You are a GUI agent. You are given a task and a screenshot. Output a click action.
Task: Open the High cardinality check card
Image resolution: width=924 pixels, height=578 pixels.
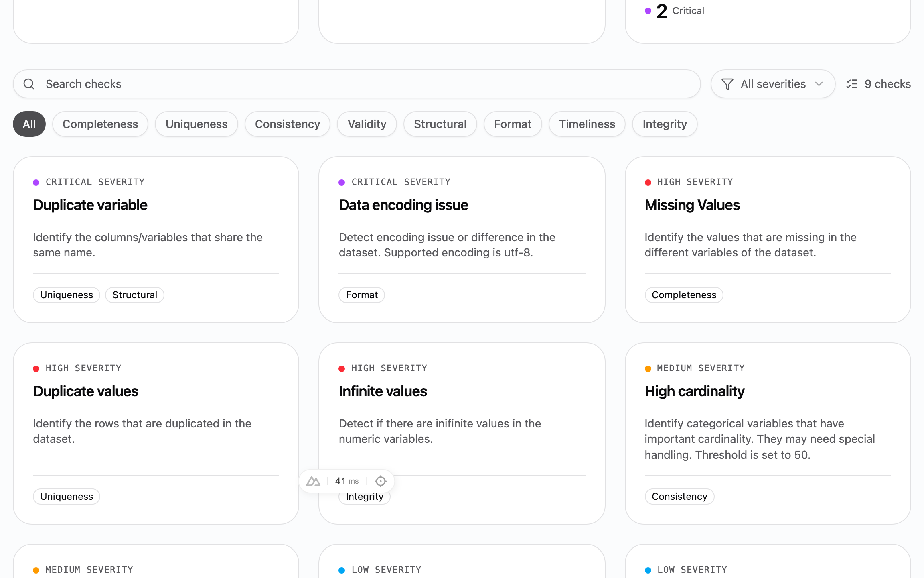point(768,433)
